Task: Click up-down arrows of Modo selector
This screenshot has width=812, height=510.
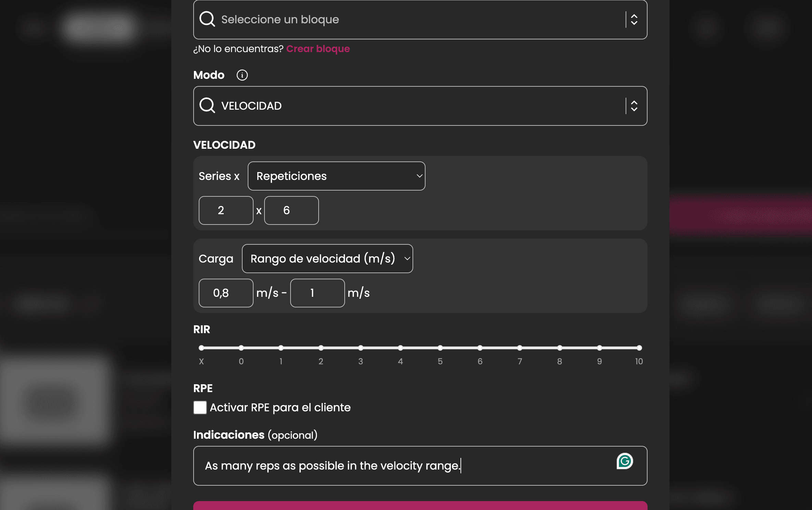Action: [x=634, y=106]
